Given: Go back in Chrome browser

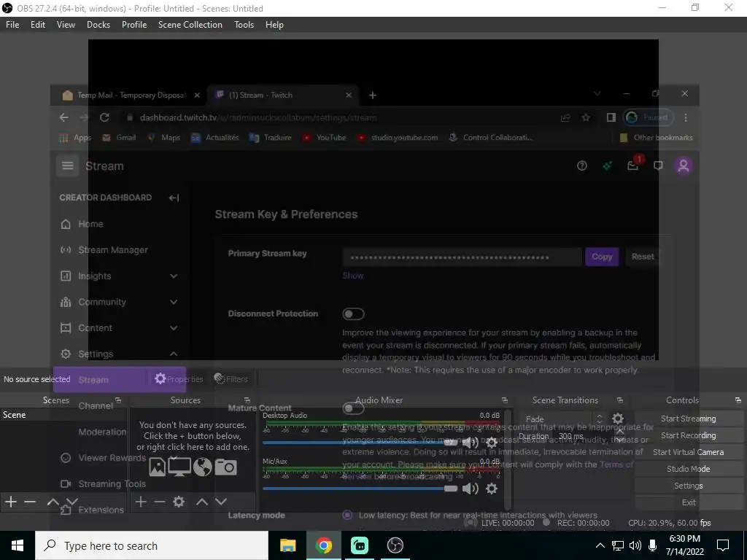Looking at the screenshot, I should pyautogui.click(x=64, y=117).
